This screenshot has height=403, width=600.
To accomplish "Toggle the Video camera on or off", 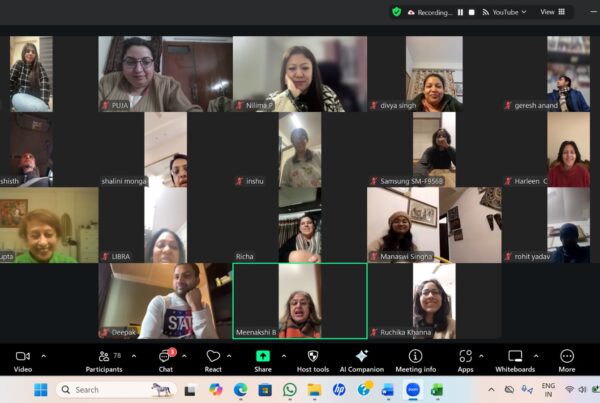I will click(x=23, y=357).
